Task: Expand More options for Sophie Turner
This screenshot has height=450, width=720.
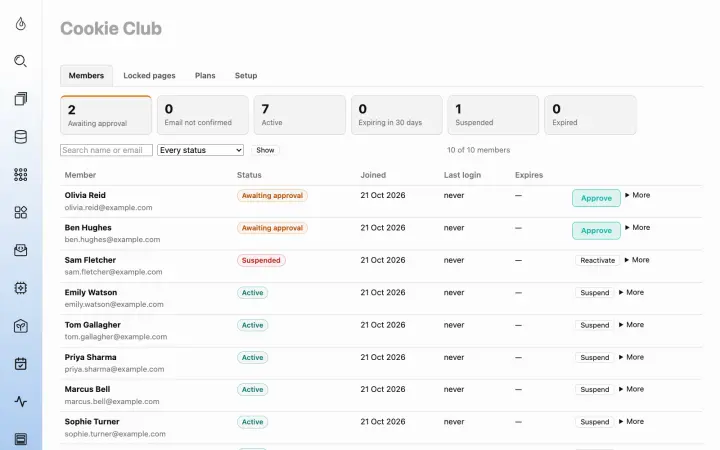Action: point(631,422)
